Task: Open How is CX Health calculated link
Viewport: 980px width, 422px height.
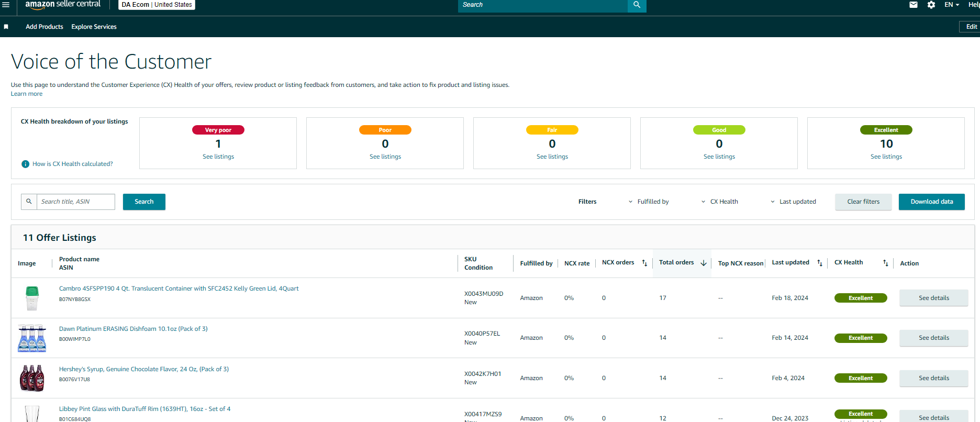Action: 73,164
